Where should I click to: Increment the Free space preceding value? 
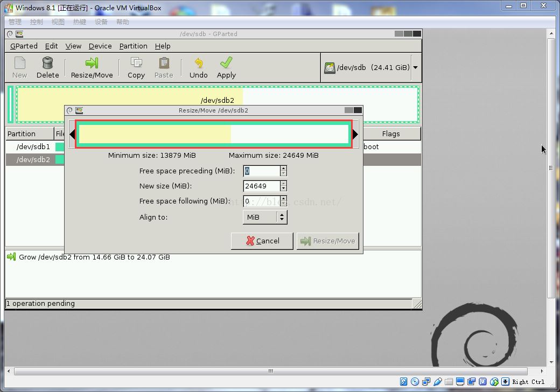(x=284, y=169)
